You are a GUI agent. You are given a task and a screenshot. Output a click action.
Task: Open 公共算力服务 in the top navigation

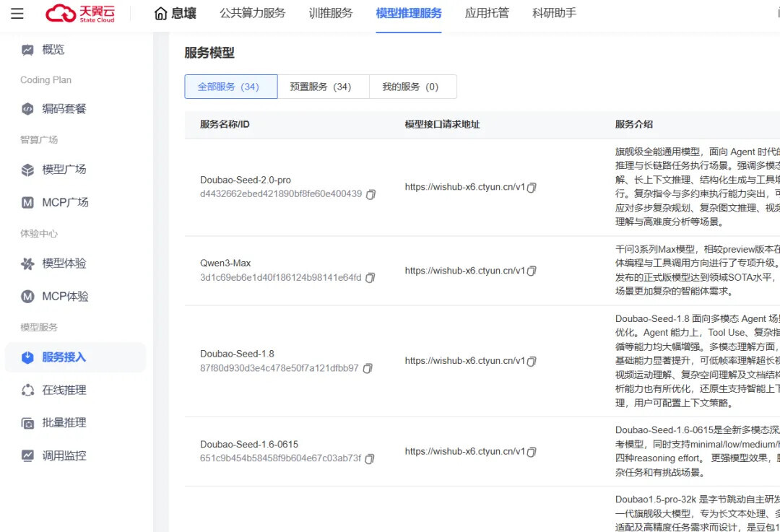pos(253,13)
